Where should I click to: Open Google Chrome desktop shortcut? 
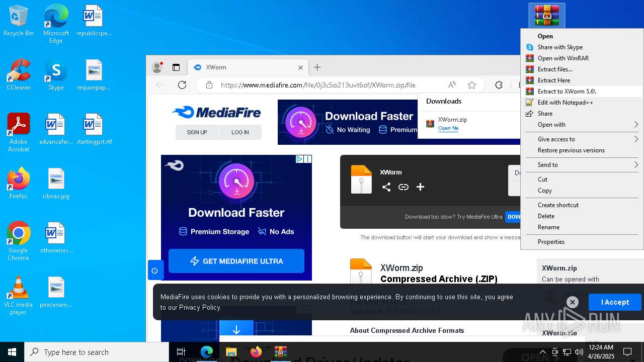tap(19, 241)
